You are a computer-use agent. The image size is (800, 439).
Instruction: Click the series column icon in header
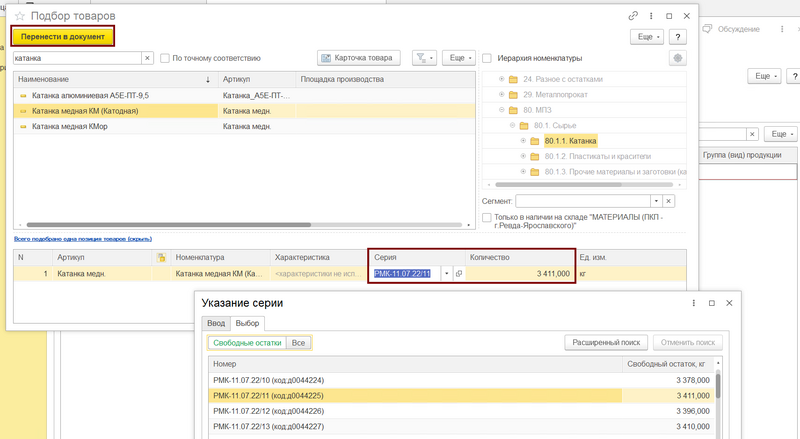click(x=161, y=258)
